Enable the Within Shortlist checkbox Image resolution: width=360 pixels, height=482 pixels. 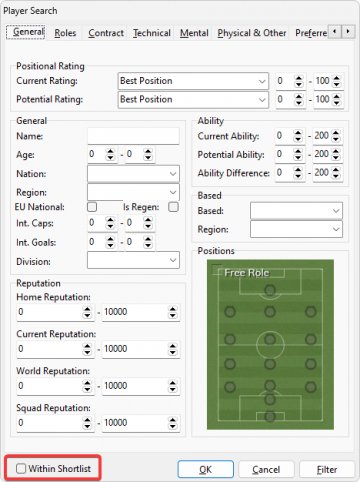click(x=21, y=468)
